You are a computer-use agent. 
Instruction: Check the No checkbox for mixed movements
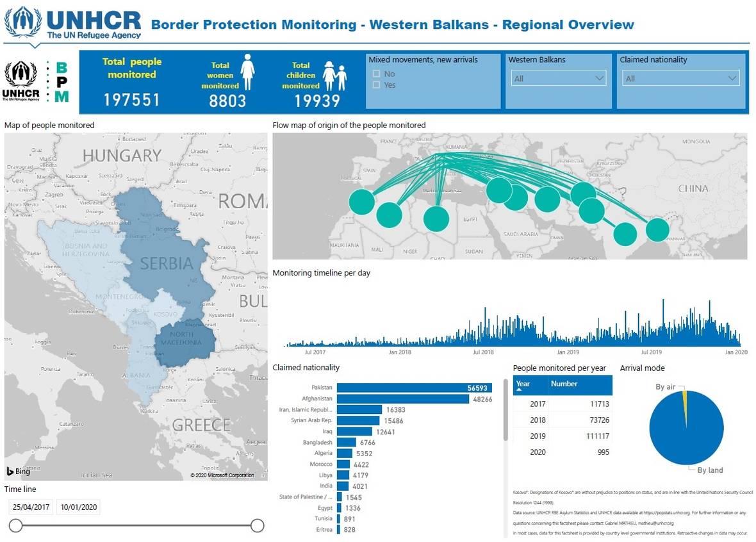click(377, 74)
